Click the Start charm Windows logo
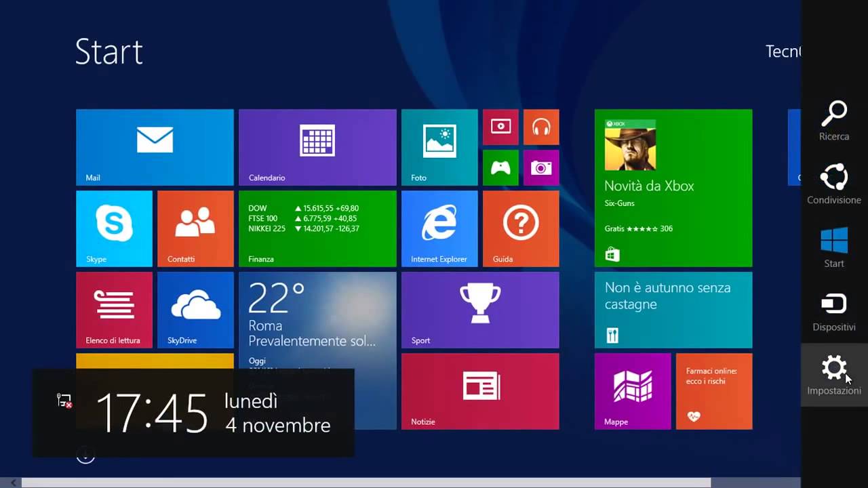Image resolution: width=868 pixels, height=488 pixels. (x=834, y=248)
